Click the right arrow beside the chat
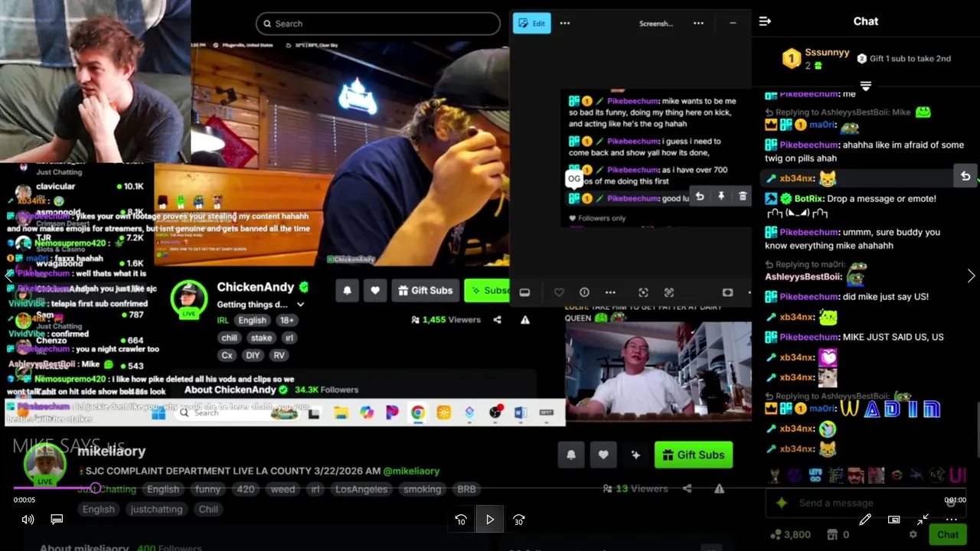The image size is (980, 551). [x=972, y=276]
